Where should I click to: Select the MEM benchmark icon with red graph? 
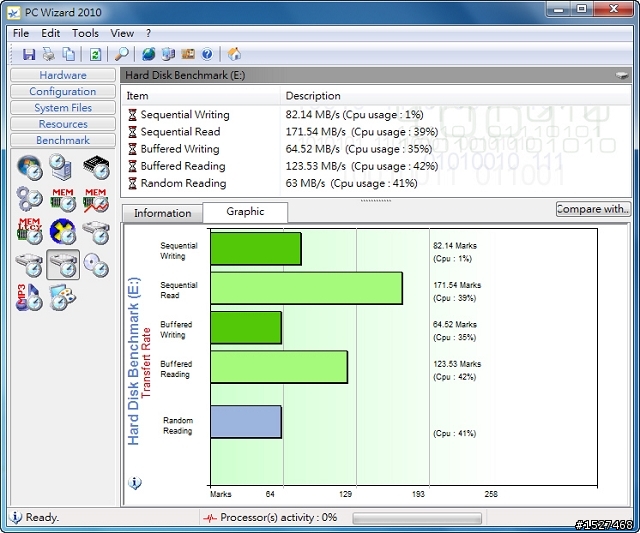(x=96, y=200)
